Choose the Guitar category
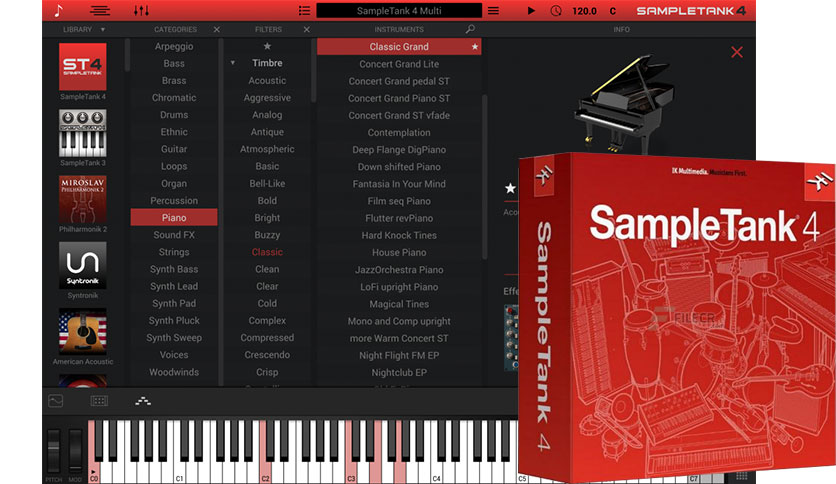 [174, 149]
